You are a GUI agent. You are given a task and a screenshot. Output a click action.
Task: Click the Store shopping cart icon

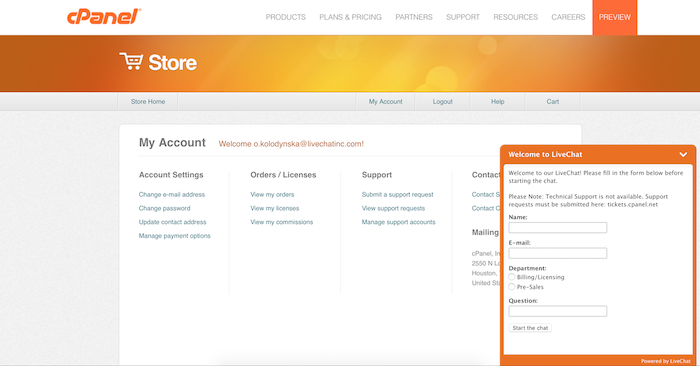point(131,62)
